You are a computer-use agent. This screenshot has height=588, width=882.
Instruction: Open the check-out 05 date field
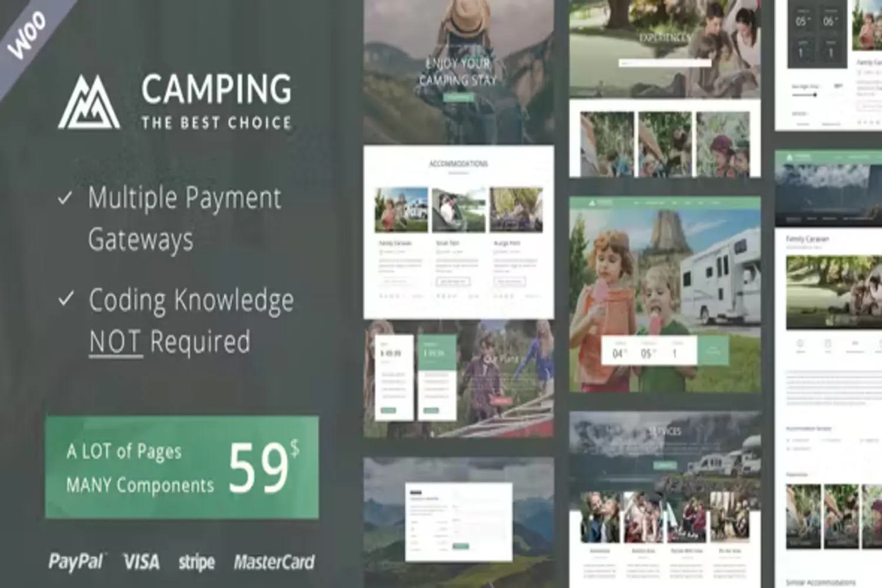(647, 352)
